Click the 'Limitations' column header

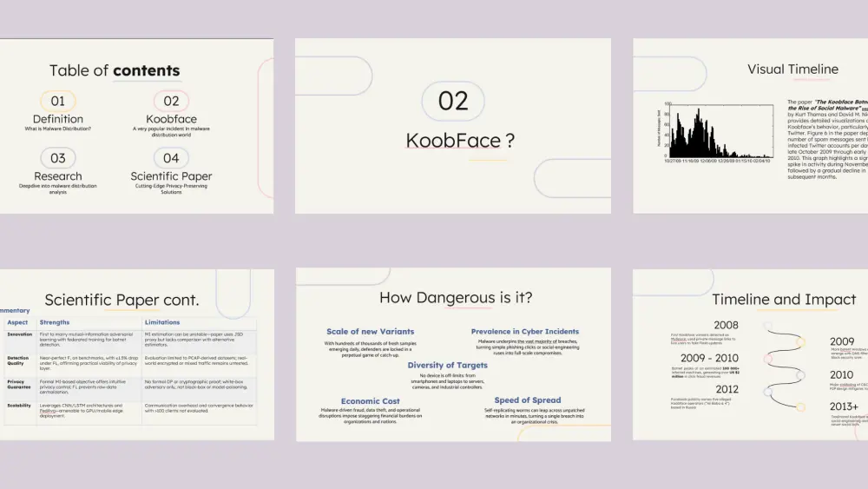(x=162, y=322)
